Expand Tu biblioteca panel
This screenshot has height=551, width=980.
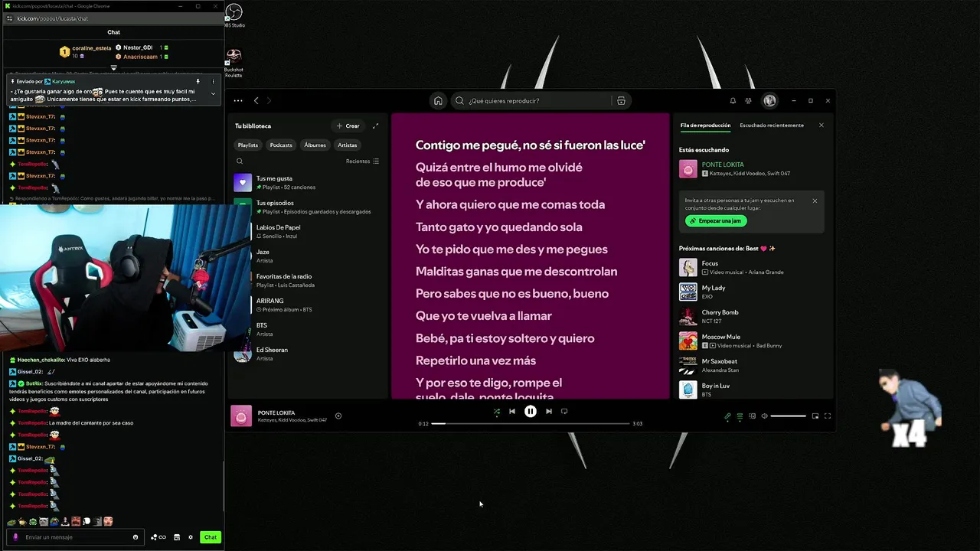pyautogui.click(x=375, y=126)
